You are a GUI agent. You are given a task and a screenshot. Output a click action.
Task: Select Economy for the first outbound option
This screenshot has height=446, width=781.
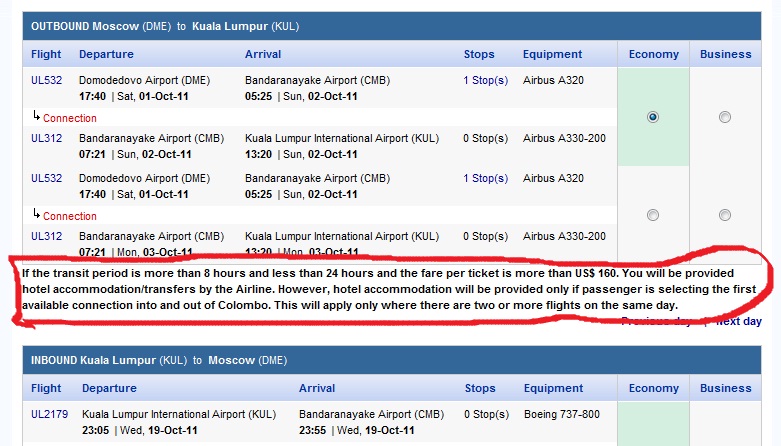coord(653,117)
